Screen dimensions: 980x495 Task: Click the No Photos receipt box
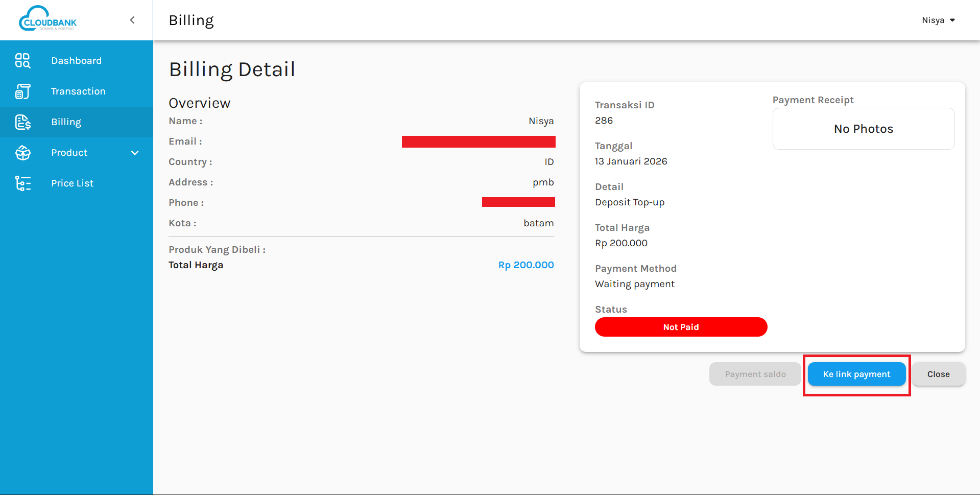pos(863,129)
